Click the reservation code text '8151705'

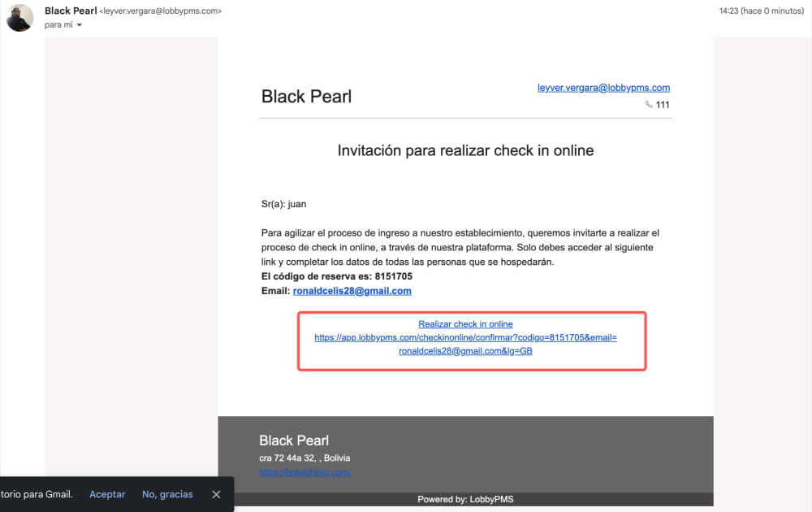click(x=394, y=276)
